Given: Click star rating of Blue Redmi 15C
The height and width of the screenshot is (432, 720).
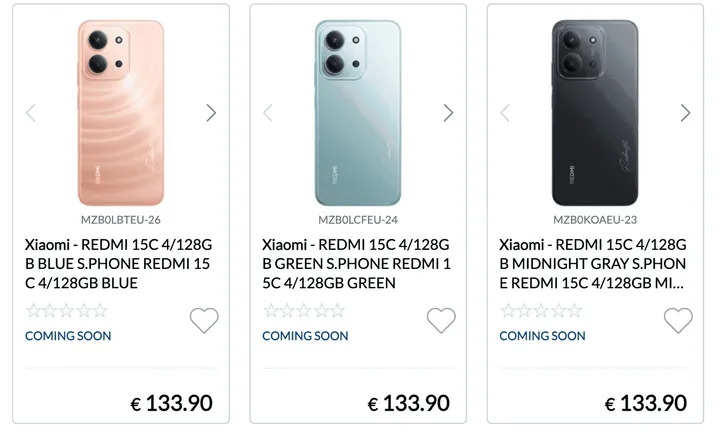Looking at the screenshot, I should 66,311.
